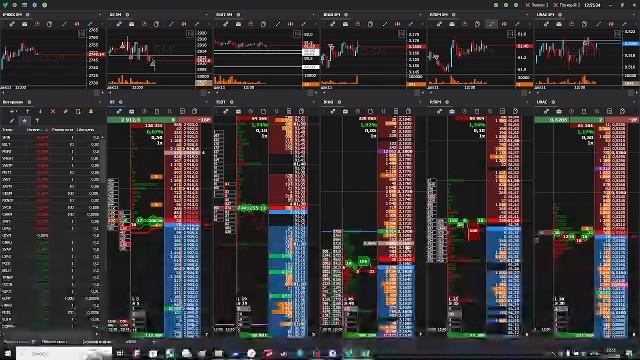The height and width of the screenshot is (360, 640).
Task: Open the add-instrument dropdown in instruments toolbar
Action: 13,111
